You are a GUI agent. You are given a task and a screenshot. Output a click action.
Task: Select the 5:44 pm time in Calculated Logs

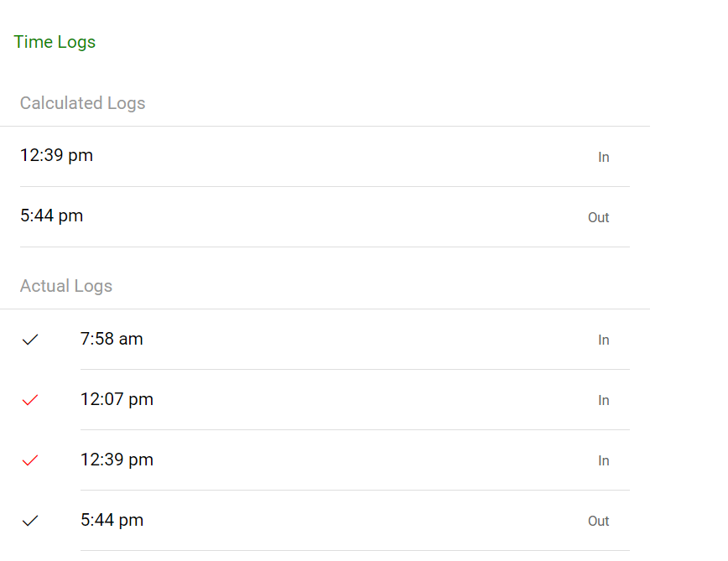pyautogui.click(x=51, y=216)
